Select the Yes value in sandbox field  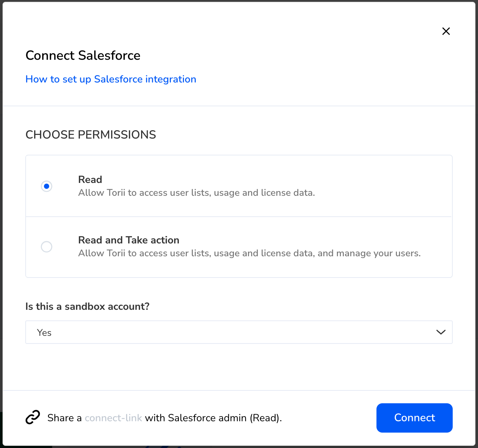[x=44, y=333]
